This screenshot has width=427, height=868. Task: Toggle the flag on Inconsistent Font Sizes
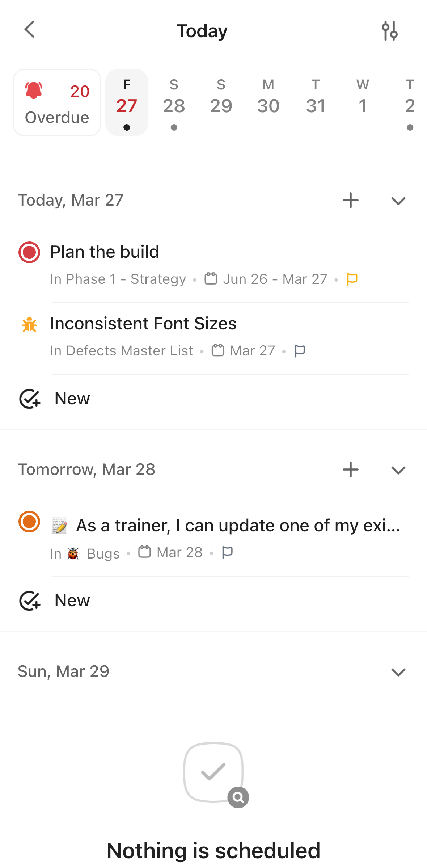point(300,350)
